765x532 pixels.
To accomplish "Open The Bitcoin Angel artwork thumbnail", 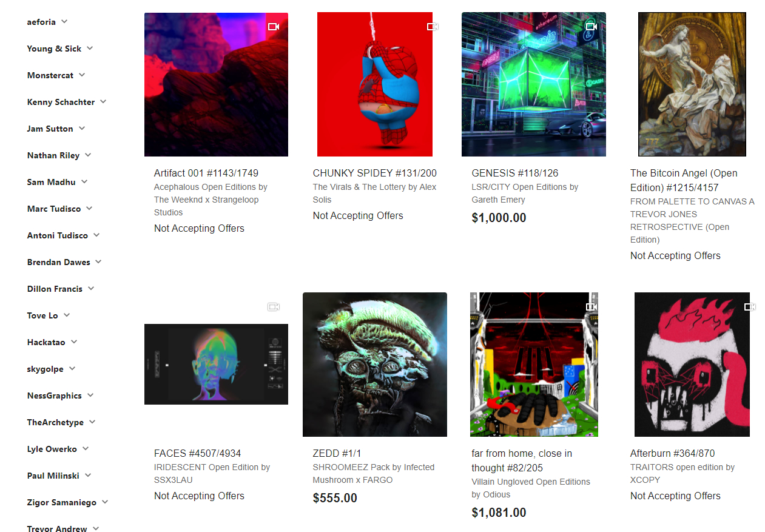I will [692, 84].
